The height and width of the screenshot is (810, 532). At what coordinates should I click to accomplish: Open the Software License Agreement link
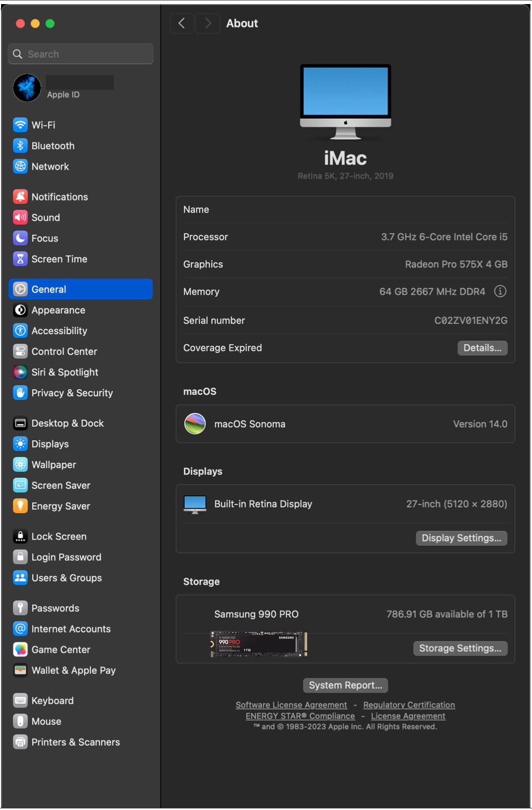291,705
